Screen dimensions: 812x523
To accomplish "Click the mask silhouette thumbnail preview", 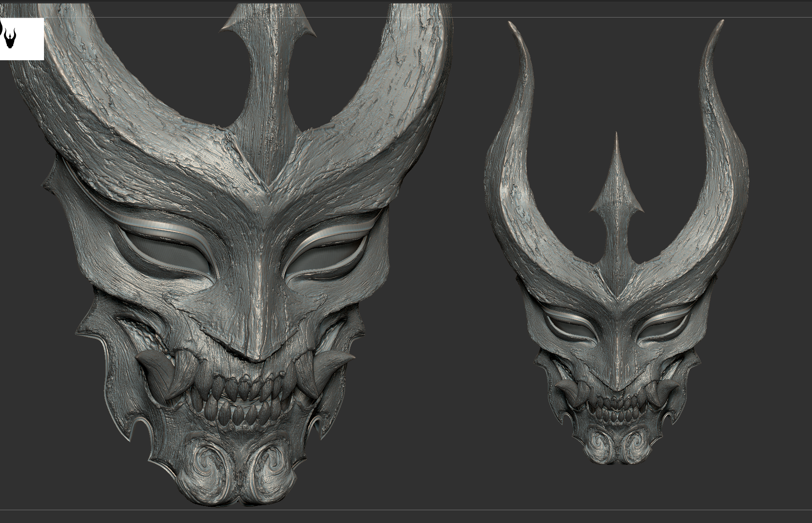I will pos(21,39).
